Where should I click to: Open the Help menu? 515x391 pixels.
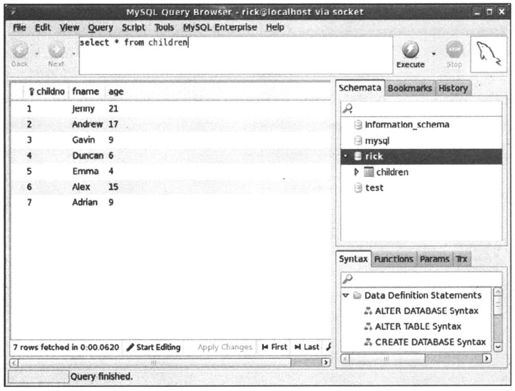[x=275, y=27]
